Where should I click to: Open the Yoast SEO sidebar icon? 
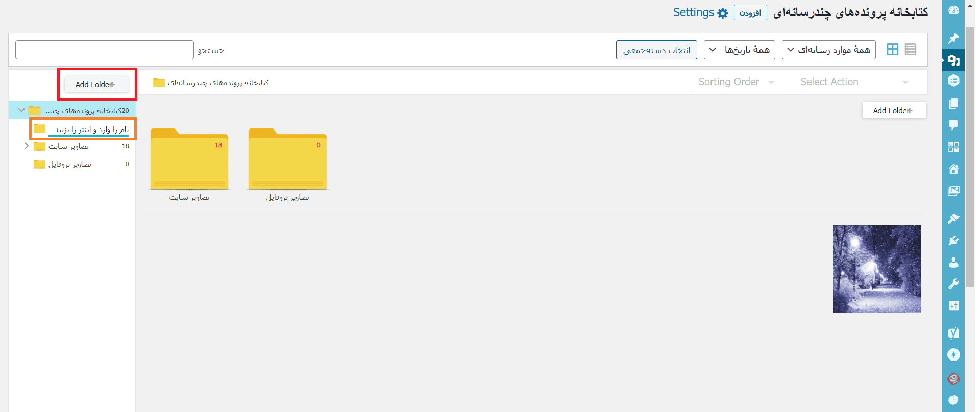tap(953, 333)
